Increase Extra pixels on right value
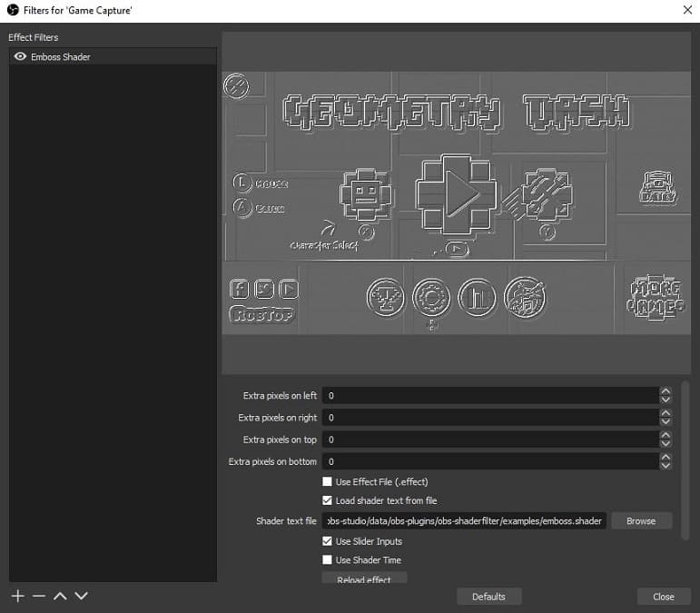 [665, 413]
